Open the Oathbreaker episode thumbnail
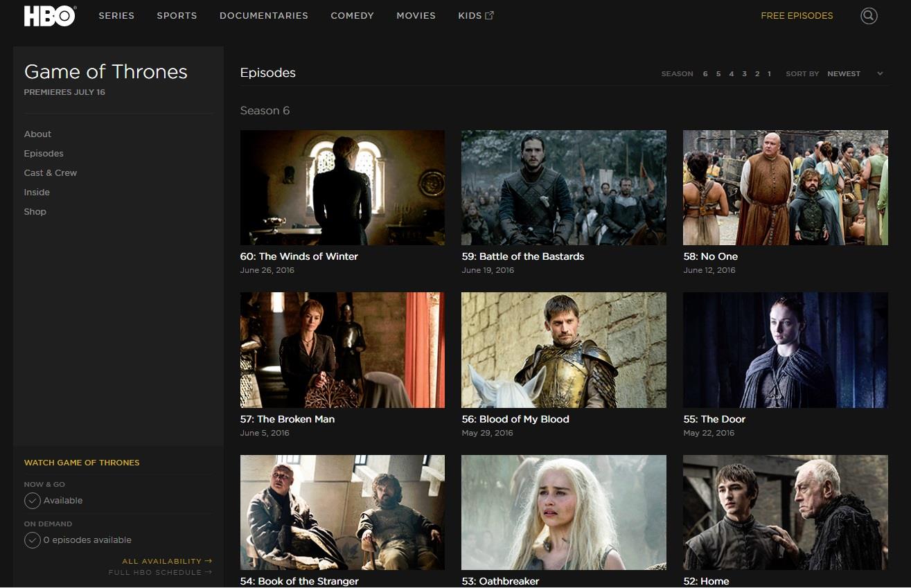911x588 pixels. (564, 513)
